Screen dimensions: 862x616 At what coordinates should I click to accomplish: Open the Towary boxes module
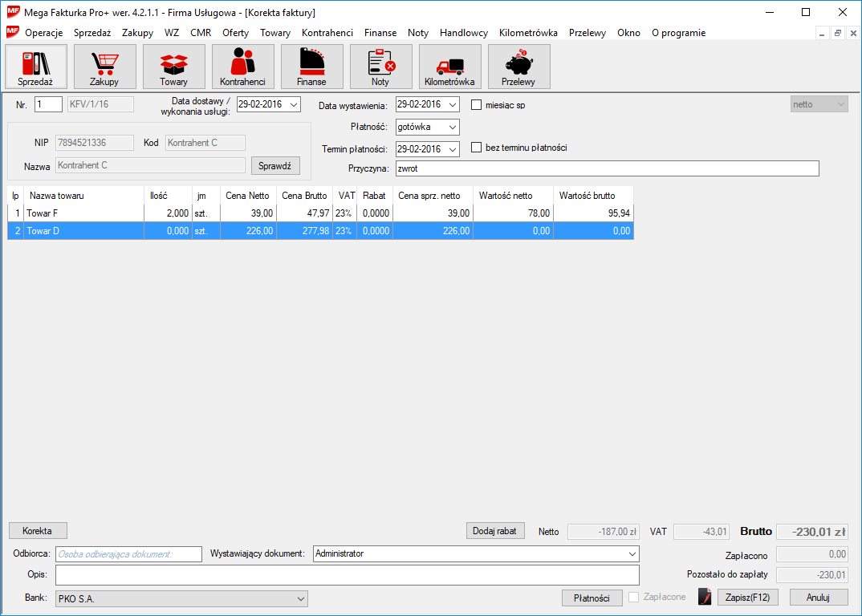pyautogui.click(x=173, y=67)
